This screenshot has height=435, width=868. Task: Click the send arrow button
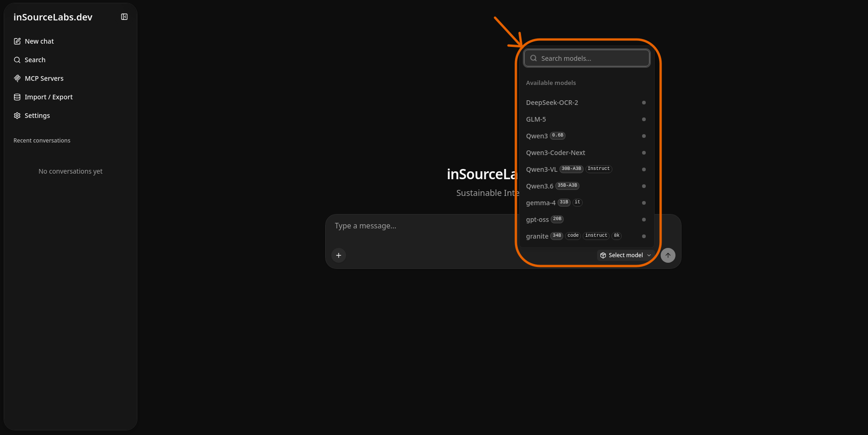click(x=668, y=255)
